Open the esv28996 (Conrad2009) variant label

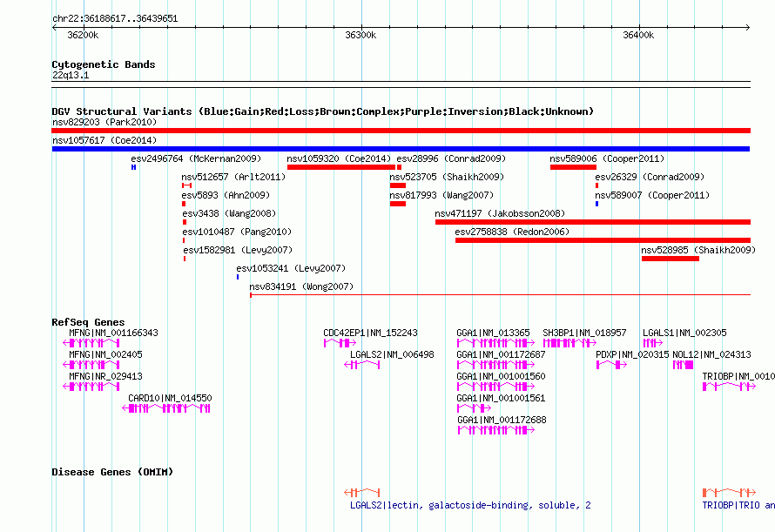point(451,158)
